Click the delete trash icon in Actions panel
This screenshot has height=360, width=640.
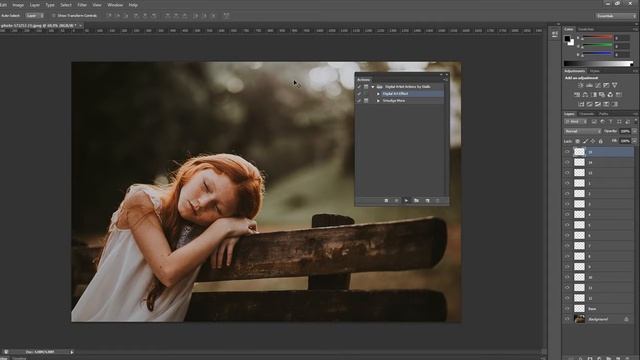pos(438,200)
